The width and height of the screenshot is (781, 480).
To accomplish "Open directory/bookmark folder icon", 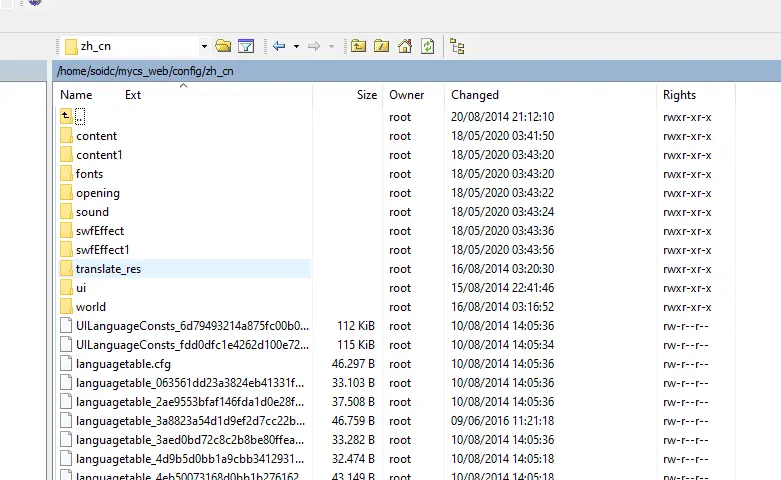I will tap(223, 46).
